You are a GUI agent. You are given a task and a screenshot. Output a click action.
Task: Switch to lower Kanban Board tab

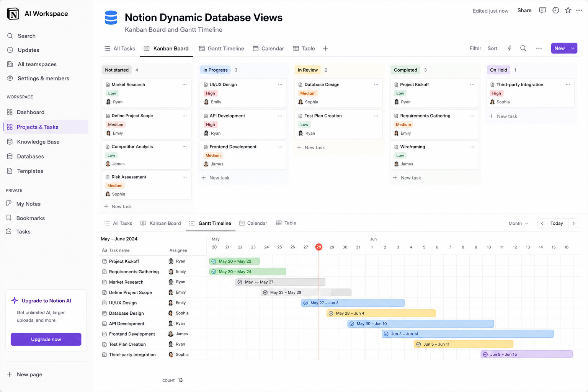[x=161, y=224]
